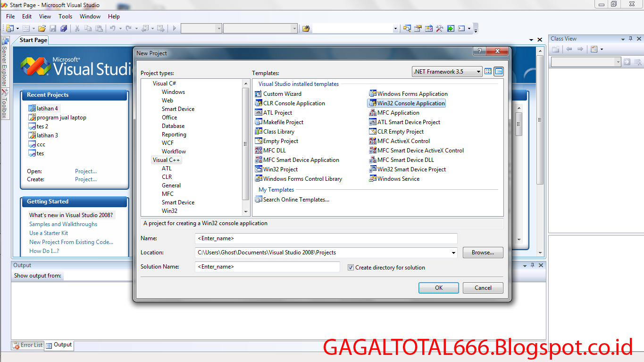This screenshot has height=362, width=644.
Task: Click the Start Page toolbar icon
Action: 451,28
